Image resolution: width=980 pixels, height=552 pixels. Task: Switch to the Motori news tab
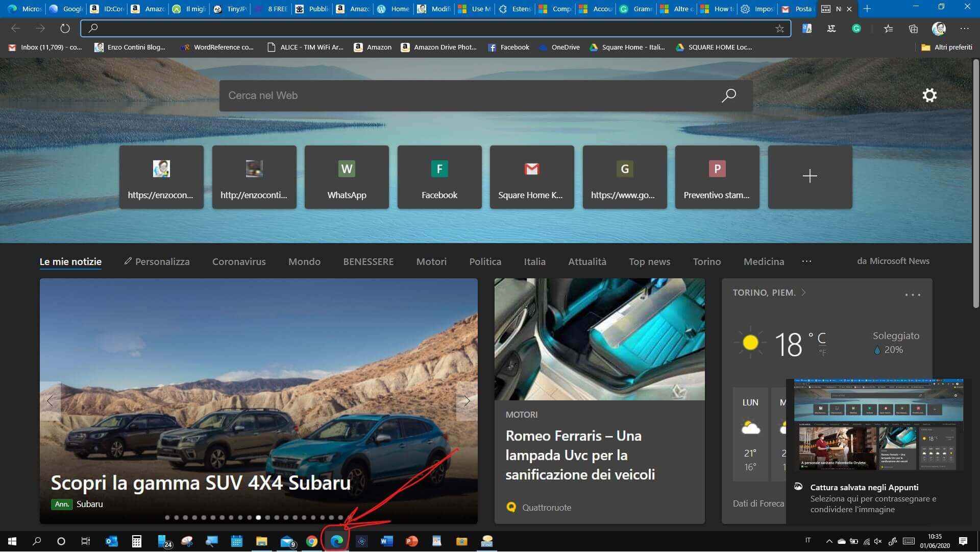(431, 261)
